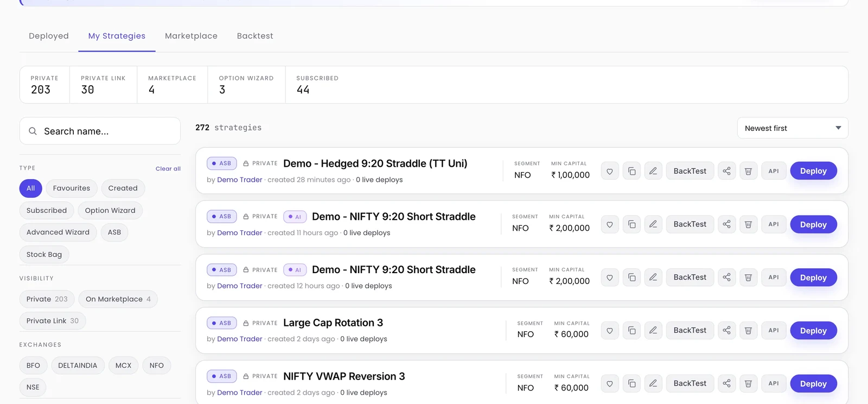Toggle the Created type filter
This screenshot has height=404, width=868.
point(123,188)
